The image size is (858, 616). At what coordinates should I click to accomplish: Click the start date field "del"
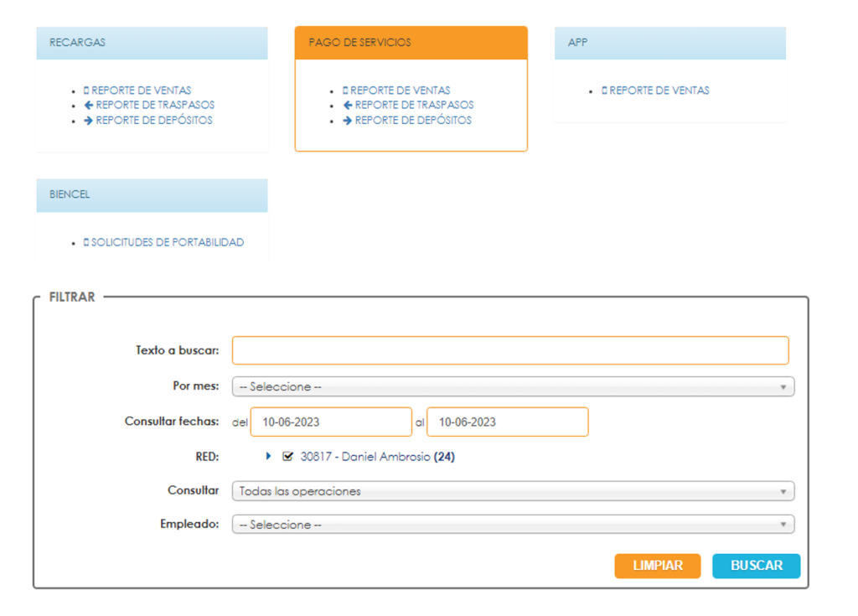(x=331, y=422)
